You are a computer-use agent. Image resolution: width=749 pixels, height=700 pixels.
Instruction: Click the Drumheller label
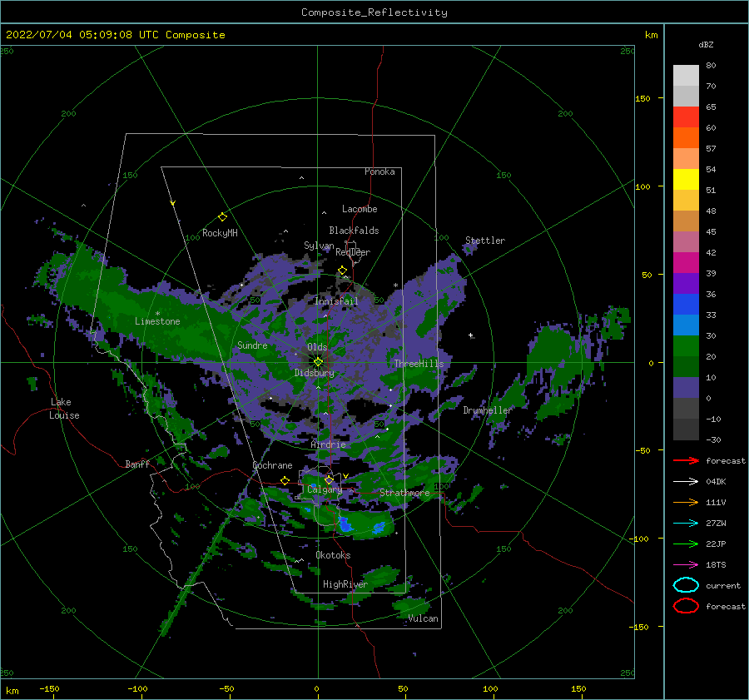[x=488, y=410]
